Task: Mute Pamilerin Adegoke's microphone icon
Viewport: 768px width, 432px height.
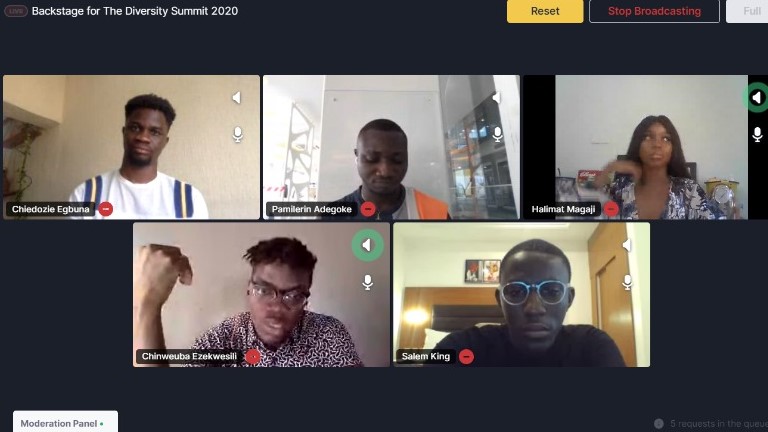Action: tap(498, 134)
